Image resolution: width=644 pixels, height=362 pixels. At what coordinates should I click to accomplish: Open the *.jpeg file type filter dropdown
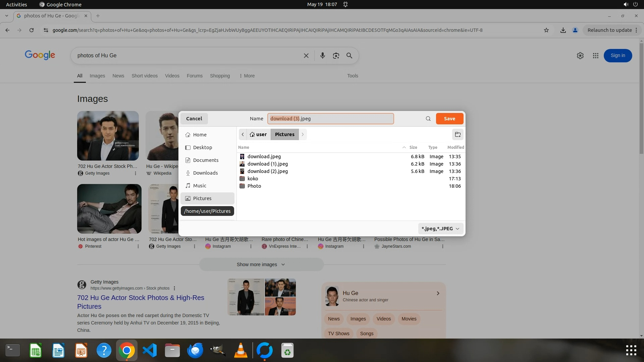click(x=440, y=229)
